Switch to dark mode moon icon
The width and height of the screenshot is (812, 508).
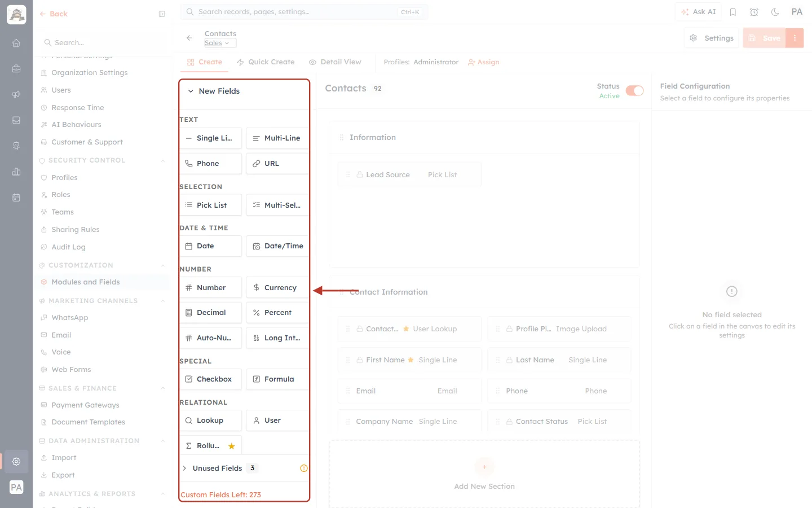[775, 12]
